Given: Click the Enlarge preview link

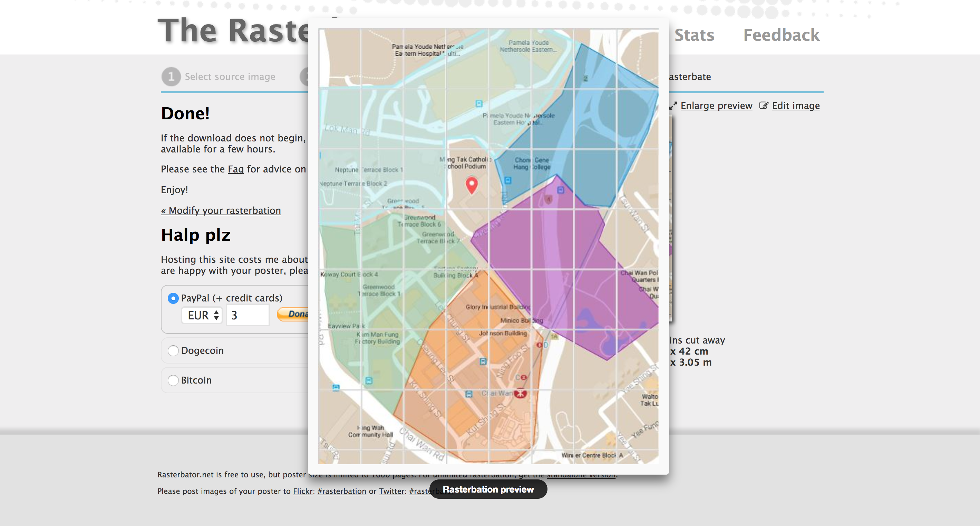Looking at the screenshot, I should pos(716,106).
